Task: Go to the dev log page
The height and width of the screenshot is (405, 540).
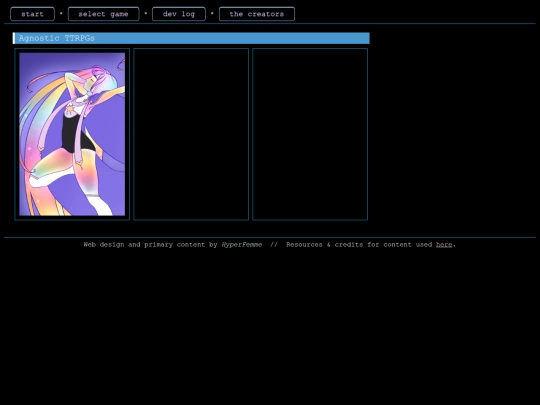Action: click(x=179, y=14)
